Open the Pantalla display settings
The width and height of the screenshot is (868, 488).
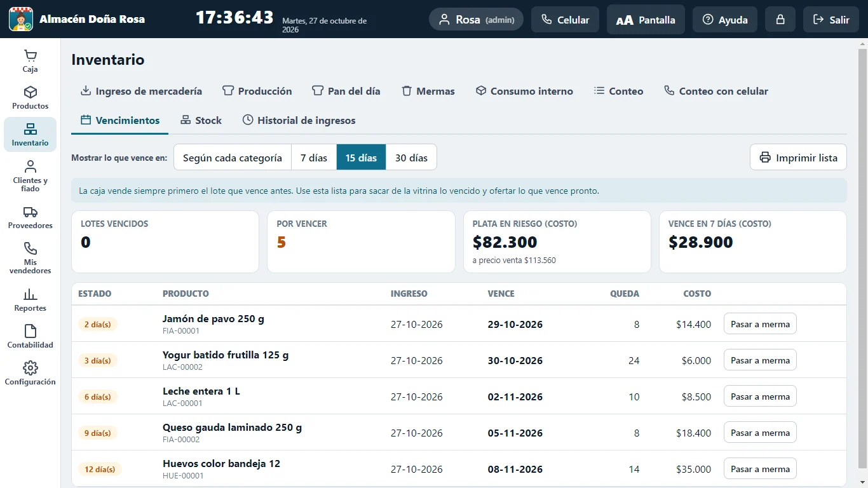(646, 20)
